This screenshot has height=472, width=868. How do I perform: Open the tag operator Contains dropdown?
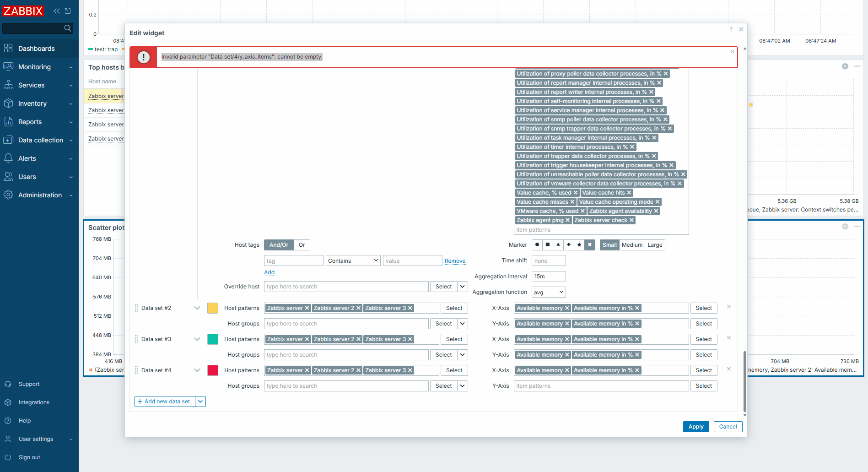pos(353,260)
